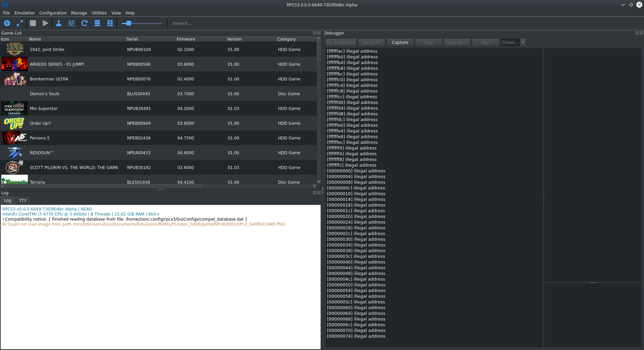Adjust the game icon size slider
The image size is (644, 350).
[128, 23]
